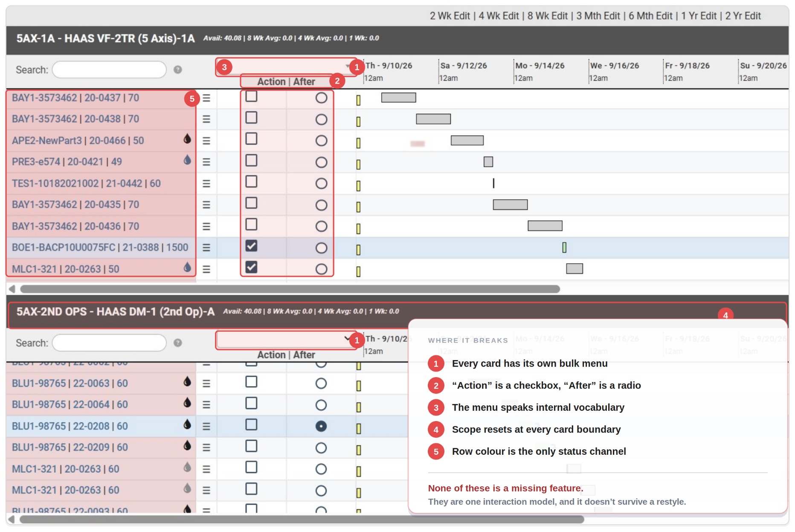The image size is (795, 532).
Task: Click the left scroll arrow under 5AX-1A card
Action: (12, 289)
